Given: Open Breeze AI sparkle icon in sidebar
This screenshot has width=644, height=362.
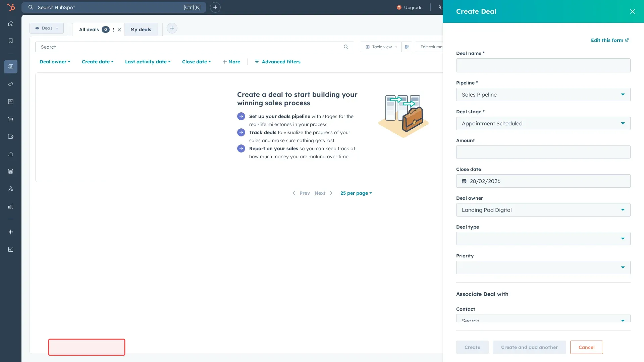Looking at the screenshot, I should pyautogui.click(x=11, y=232).
